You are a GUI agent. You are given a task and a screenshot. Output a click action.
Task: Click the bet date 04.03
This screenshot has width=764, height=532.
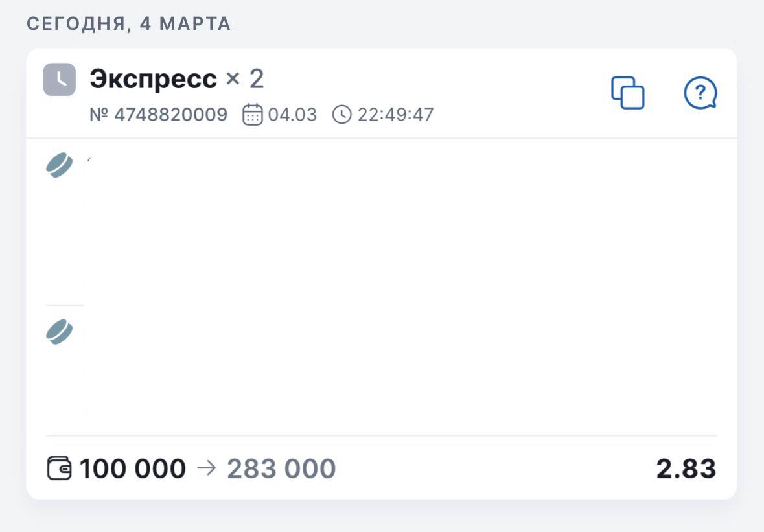pyautogui.click(x=292, y=115)
